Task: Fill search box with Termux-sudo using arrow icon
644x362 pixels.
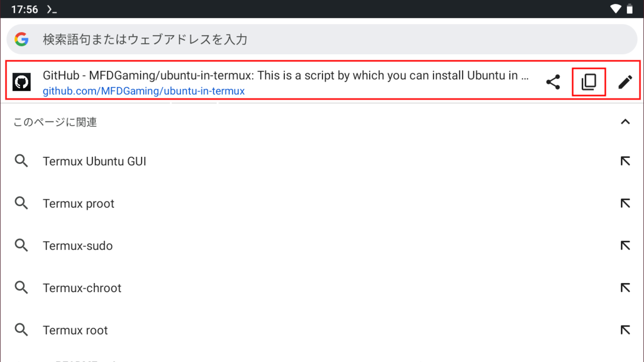Action: coord(625,246)
